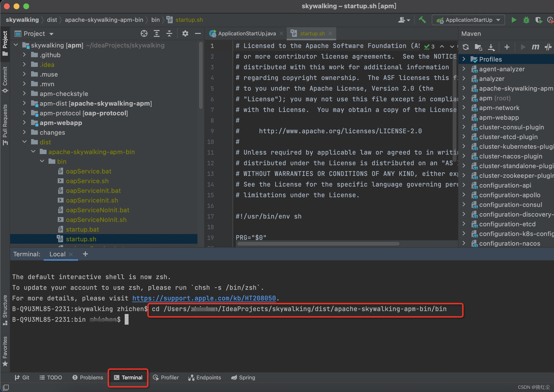Click the Collapse All icon in Project panel
Image resolution: width=554 pixels, height=392 pixels.
click(x=169, y=33)
